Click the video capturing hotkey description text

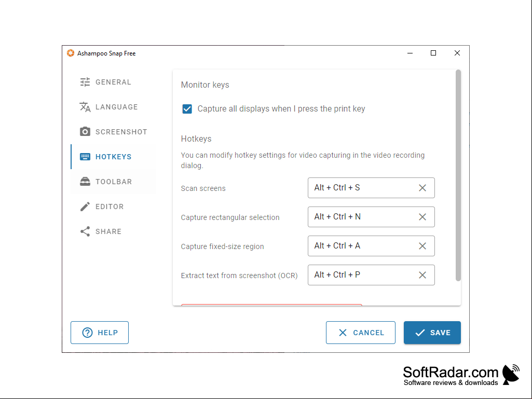point(303,160)
